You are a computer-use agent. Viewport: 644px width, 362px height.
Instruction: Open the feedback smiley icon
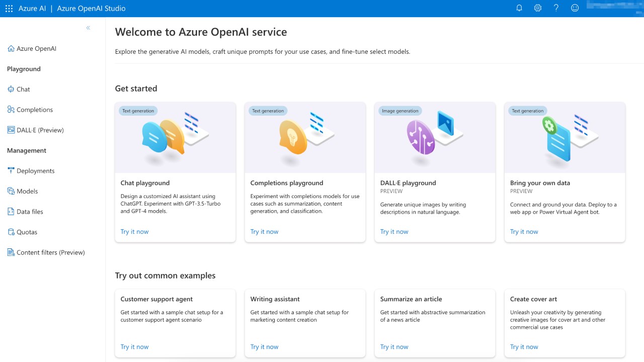point(575,9)
